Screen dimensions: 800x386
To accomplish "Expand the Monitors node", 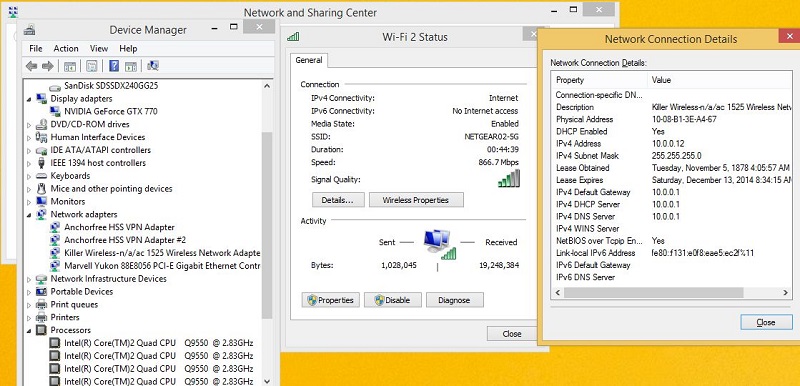I will (29, 201).
